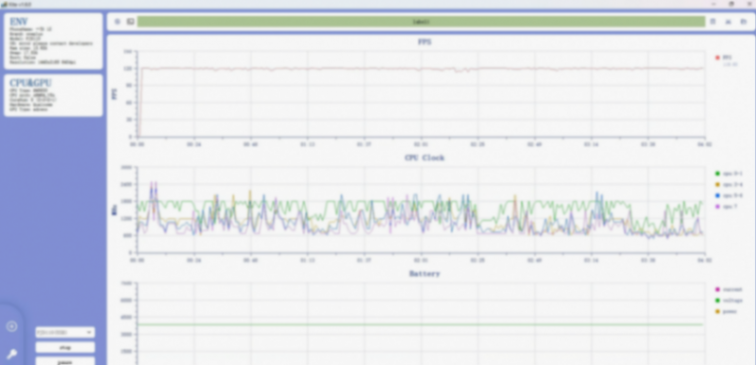Image resolution: width=756 pixels, height=365 pixels.
Task: Click the green label bar at top
Action: coord(421,22)
